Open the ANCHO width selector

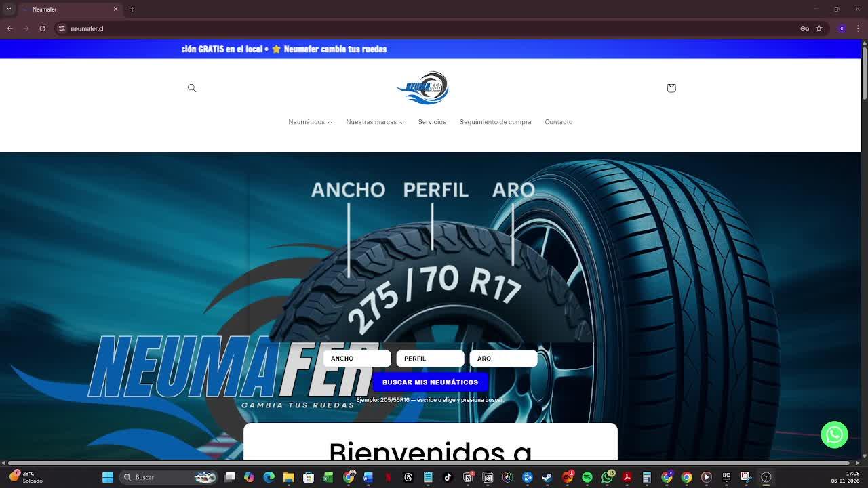click(x=357, y=359)
